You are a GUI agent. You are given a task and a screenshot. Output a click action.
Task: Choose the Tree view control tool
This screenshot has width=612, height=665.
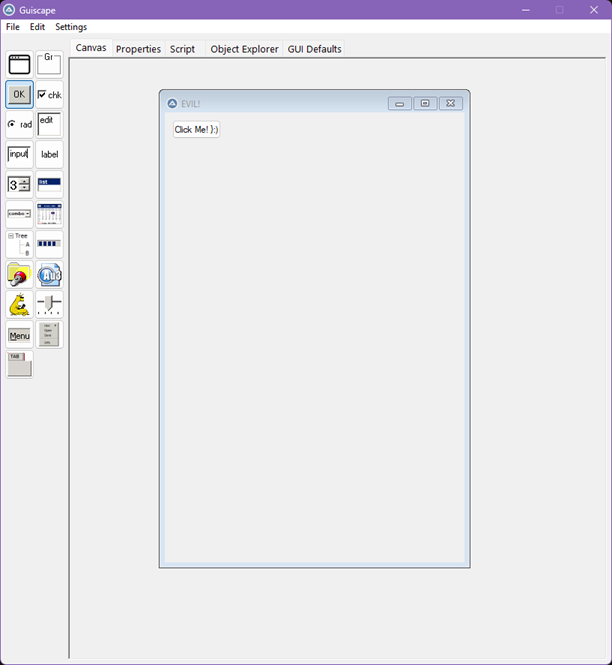click(x=19, y=245)
